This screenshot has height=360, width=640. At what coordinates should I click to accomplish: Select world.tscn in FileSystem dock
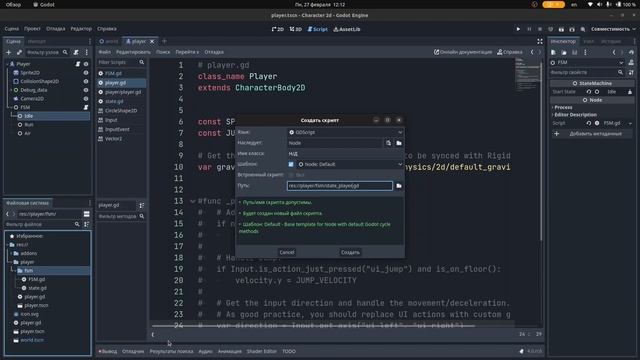click(x=32, y=340)
